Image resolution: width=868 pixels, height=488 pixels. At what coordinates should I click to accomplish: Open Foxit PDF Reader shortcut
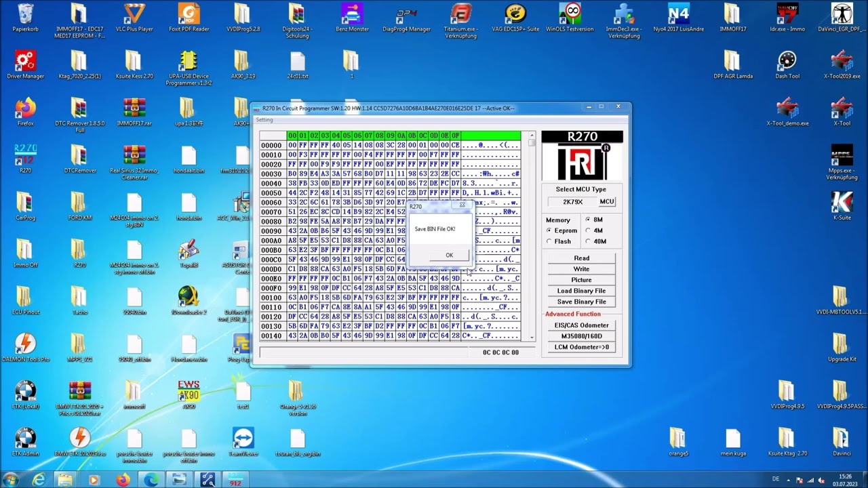point(189,18)
